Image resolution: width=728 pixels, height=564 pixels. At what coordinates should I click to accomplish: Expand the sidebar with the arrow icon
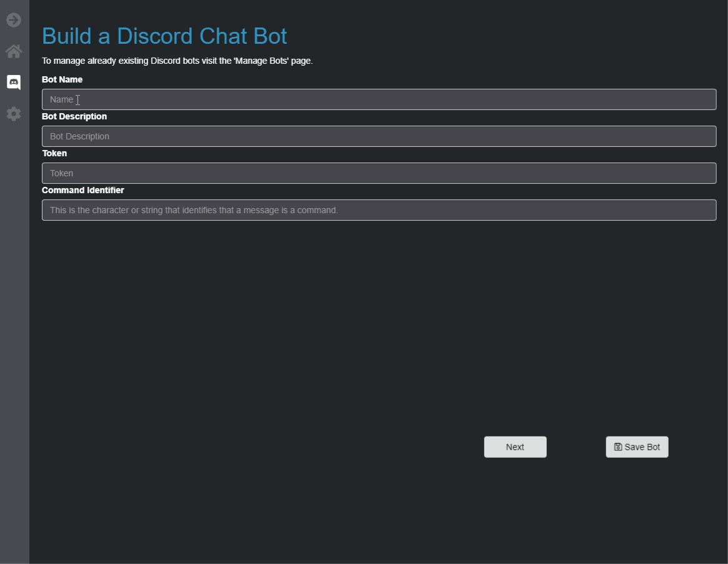(x=14, y=20)
